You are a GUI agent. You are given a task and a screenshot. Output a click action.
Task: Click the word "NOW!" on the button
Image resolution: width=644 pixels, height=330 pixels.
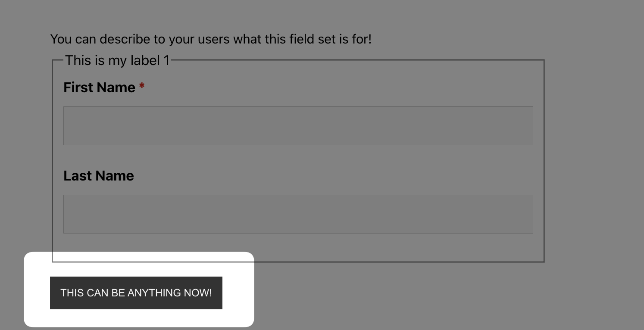pos(198,293)
